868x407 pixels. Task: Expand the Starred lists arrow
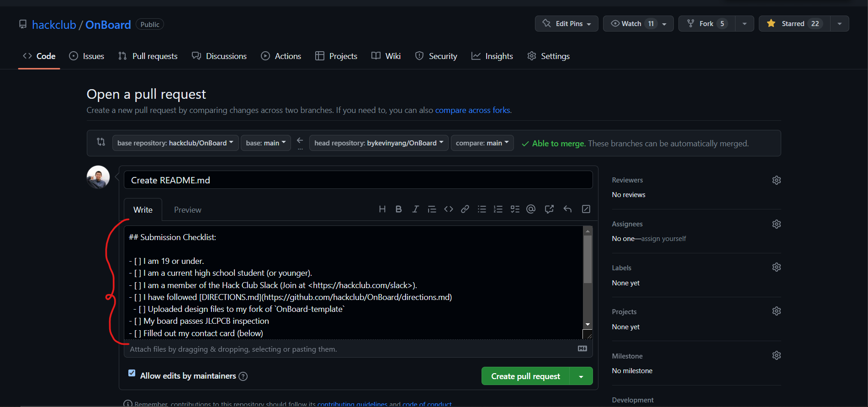tap(840, 24)
